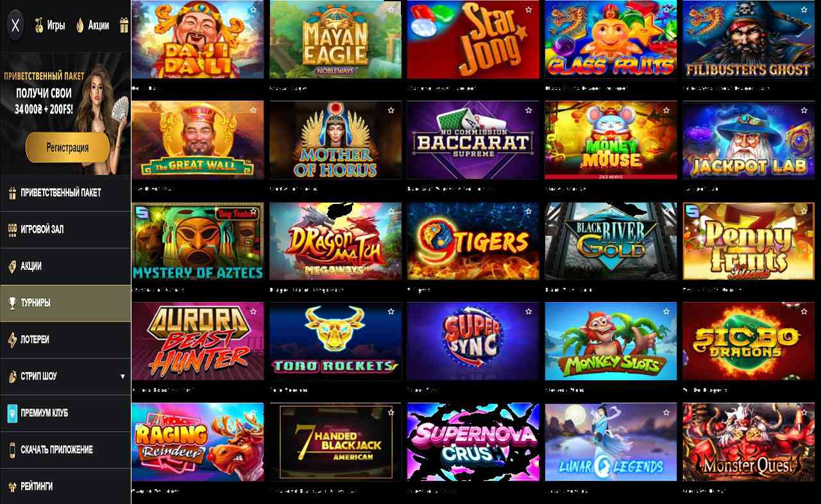Click the slot icon beside Игровой зал
The width and height of the screenshot is (821, 504).
pyautogui.click(x=12, y=230)
